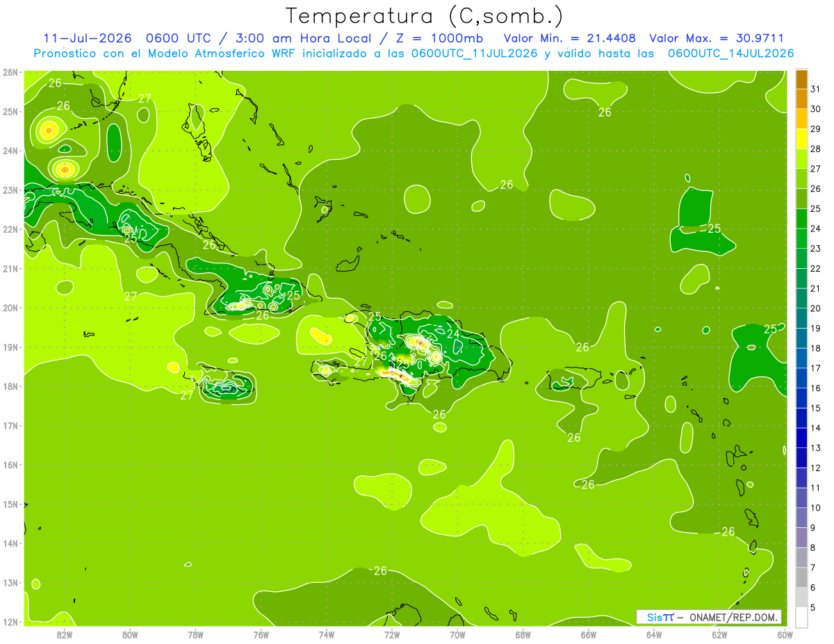Image resolution: width=834 pixels, height=644 pixels.
Task: Click the 76W longitude axis label
Action: click(x=261, y=635)
